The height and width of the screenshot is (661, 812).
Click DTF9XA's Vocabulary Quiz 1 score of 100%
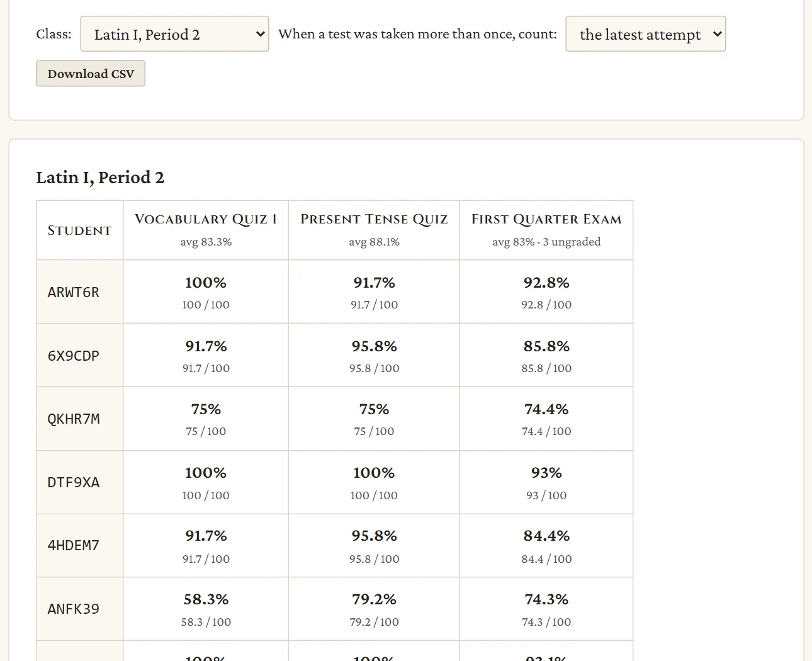[206, 473]
